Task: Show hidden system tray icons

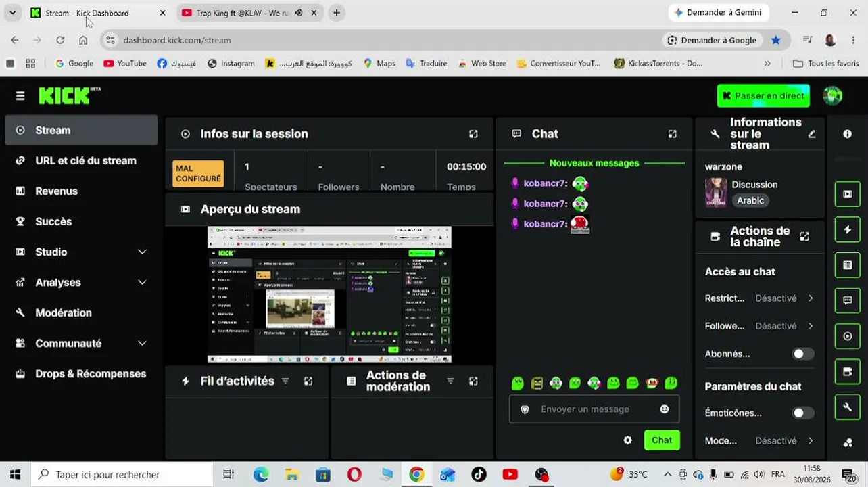Action: [667, 474]
